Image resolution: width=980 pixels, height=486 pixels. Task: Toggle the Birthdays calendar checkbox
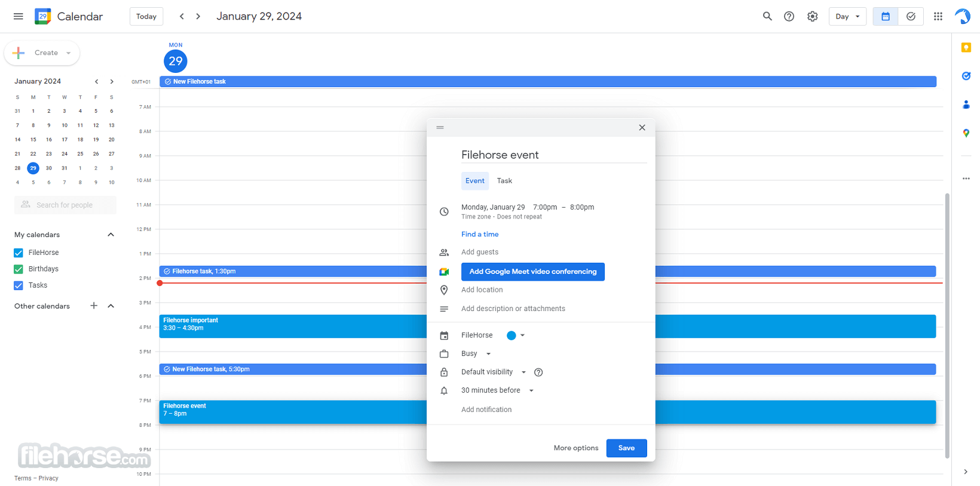(x=19, y=269)
